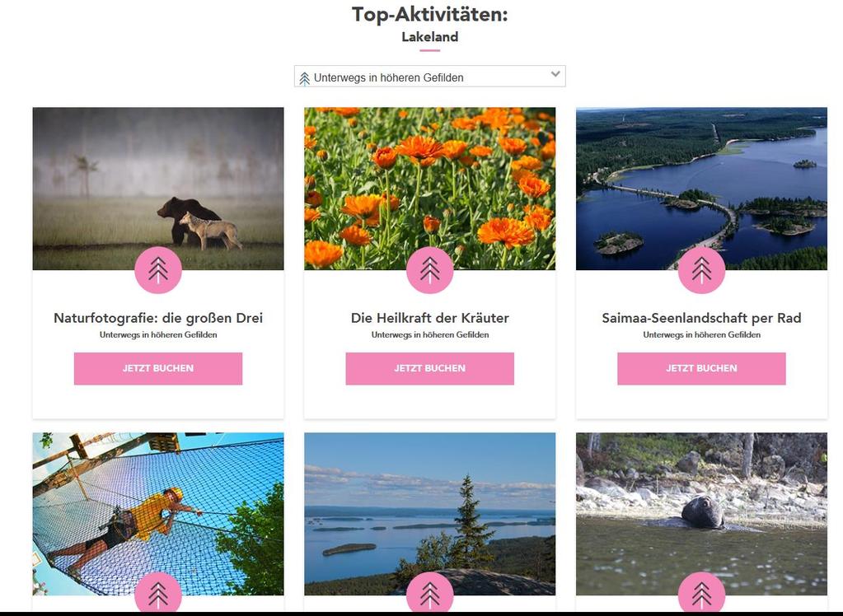The height and width of the screenshot is (616, 843).
Task: Open the 'Naturfotografie: die großen Drei' title
Action: pyautogui.click(x=158, y=318)
